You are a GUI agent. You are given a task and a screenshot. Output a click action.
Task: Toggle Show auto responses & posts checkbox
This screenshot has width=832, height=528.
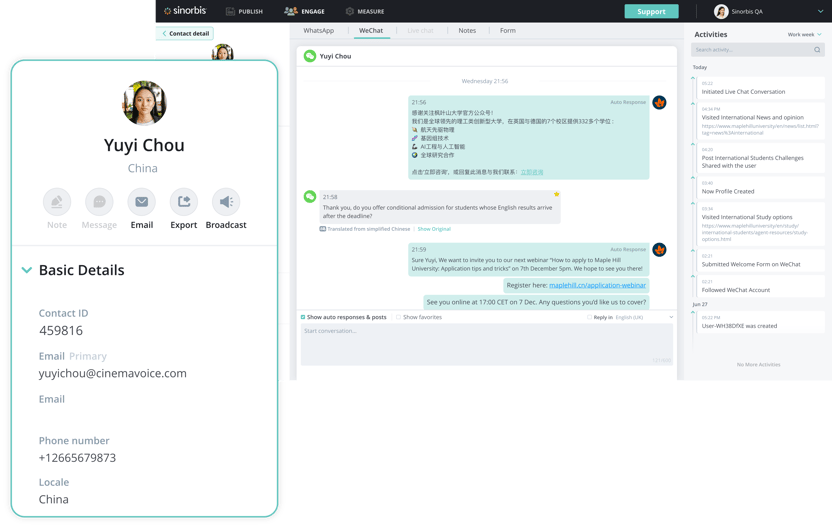pyautogui.click(x=303, y=317)
